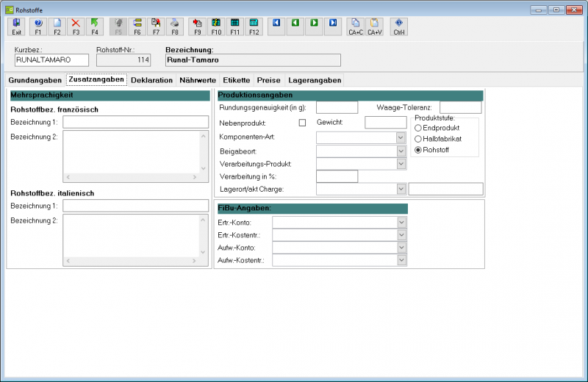This screenshot has height=382, width=588.
Task: Click the French Bezeichnung 1 input
Action: (136, 122)
